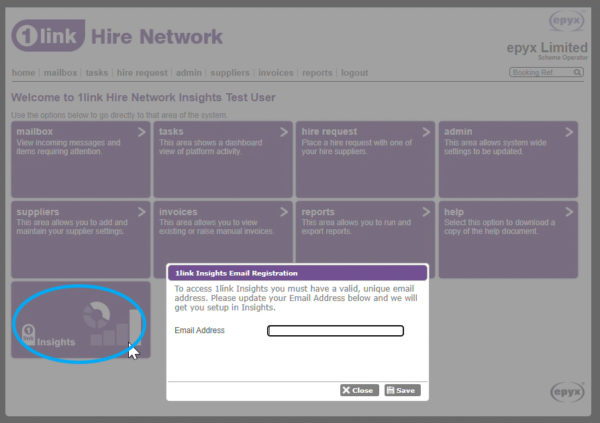The image size is (600, 423).
Task: Click the arrow on the mailbox tile
Action: (x=142, y=132)
